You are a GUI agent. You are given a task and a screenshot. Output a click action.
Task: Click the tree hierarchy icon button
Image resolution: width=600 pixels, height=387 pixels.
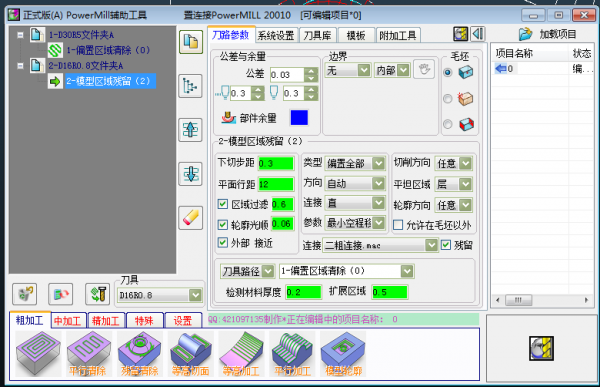pos(191,86)
